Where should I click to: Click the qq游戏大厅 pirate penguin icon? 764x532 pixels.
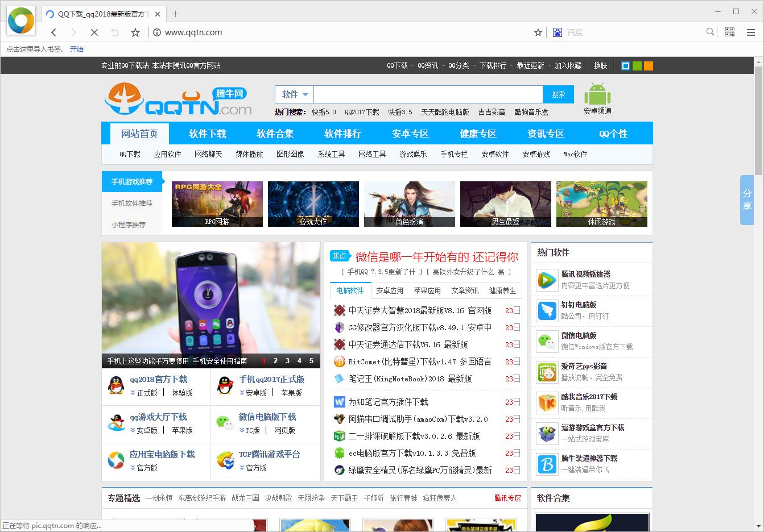[x=116, y=423]
